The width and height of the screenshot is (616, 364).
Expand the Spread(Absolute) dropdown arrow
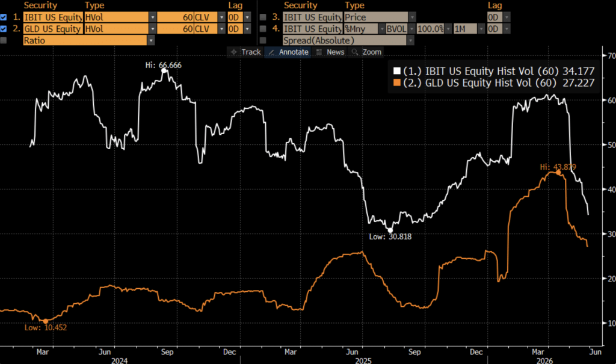point(410,40)
